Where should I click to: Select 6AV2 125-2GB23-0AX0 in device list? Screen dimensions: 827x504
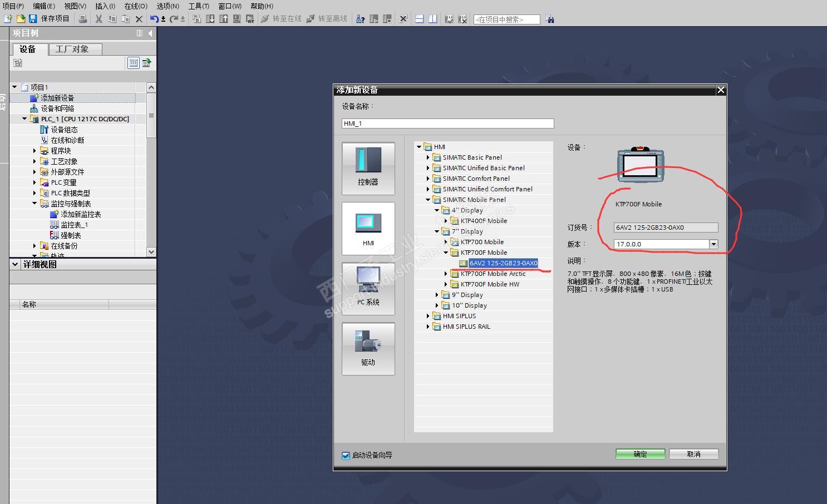pos(503,263)
